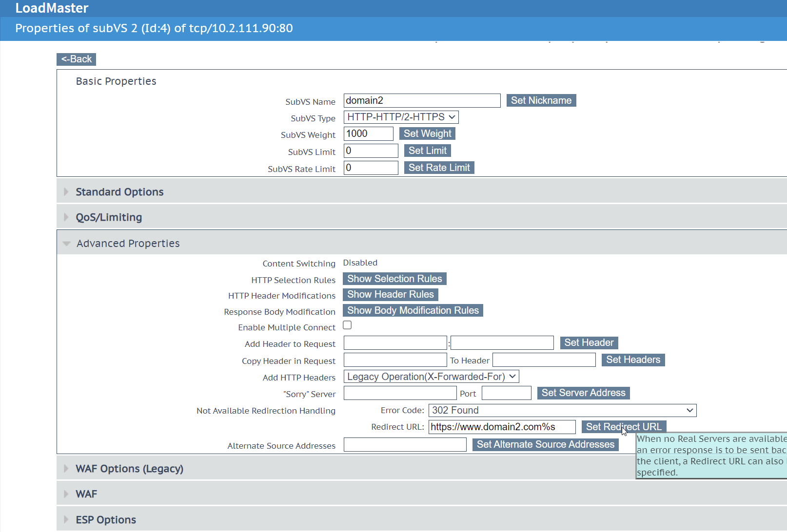Screen dimensions: 787x532
Task: Expand the WAF Options (Legacy) section
Action: click(422, 469)
